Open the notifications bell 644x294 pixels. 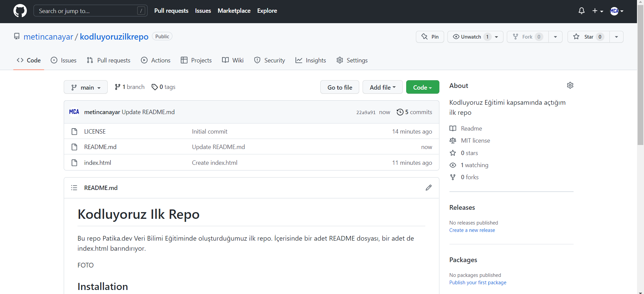pyautogui.click(x=582, y=11)
